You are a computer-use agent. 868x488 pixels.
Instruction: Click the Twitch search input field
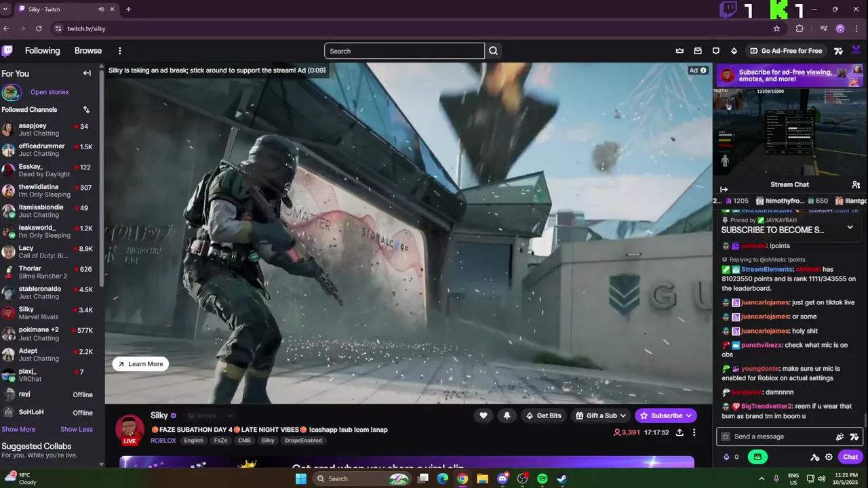[x=404, y=51]
